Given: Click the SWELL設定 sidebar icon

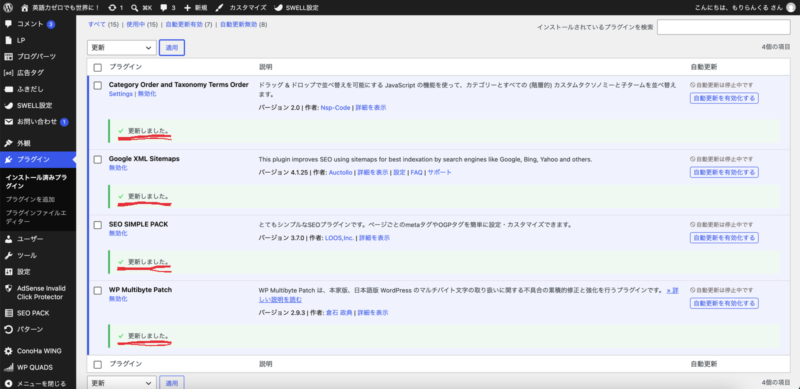Looking at the screenshot, I should tap(8, 106).
